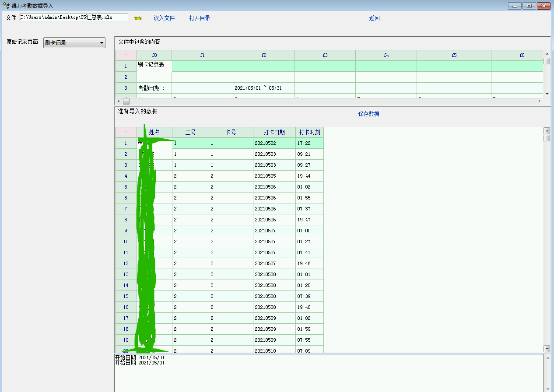Open the directory via 打开目录
Image resolution: width=554 pixels, height=392 pixels.
click(x=200, y=18)
